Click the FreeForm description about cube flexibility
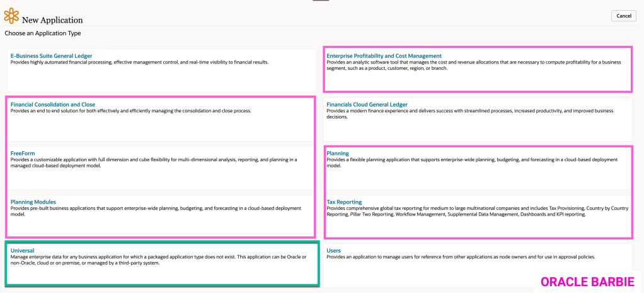Image resolution: width=644 pixels, height=293 pixels. click(x=154, y=163)
